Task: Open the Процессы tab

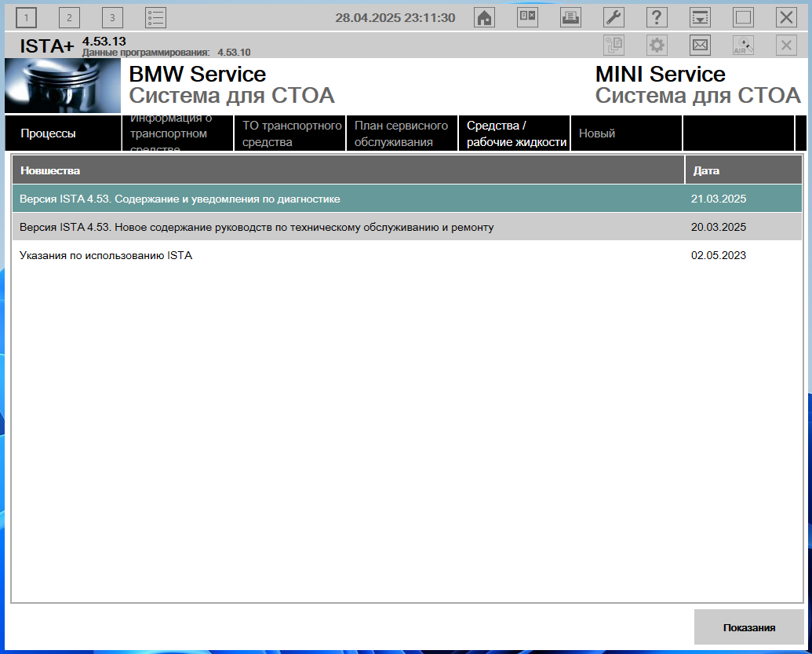Action: click(x=64, y=133)
